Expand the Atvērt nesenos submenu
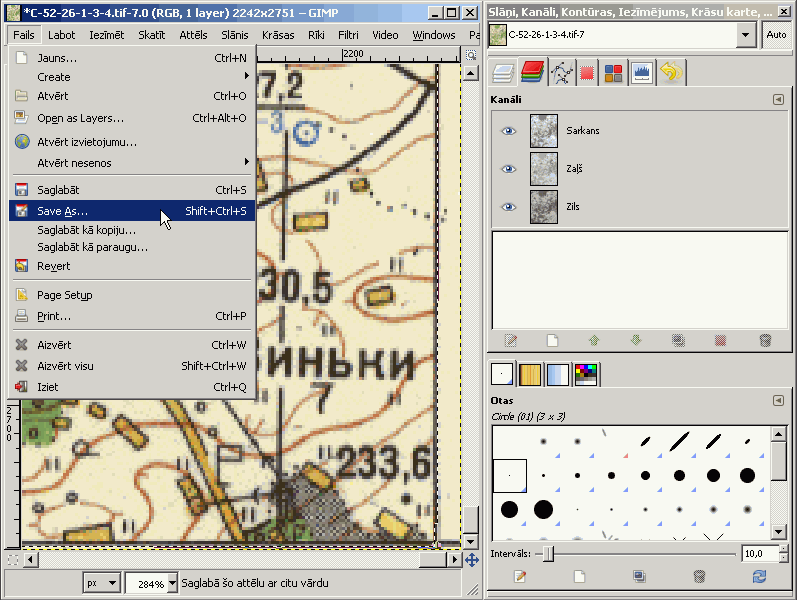This screenshot has width=797, height=600. [132, 163]
